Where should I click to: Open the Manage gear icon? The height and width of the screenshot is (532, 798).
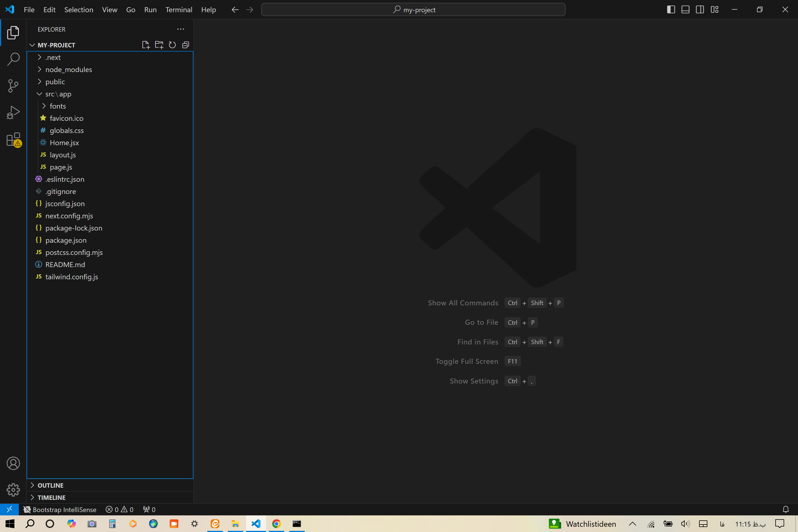13,490
